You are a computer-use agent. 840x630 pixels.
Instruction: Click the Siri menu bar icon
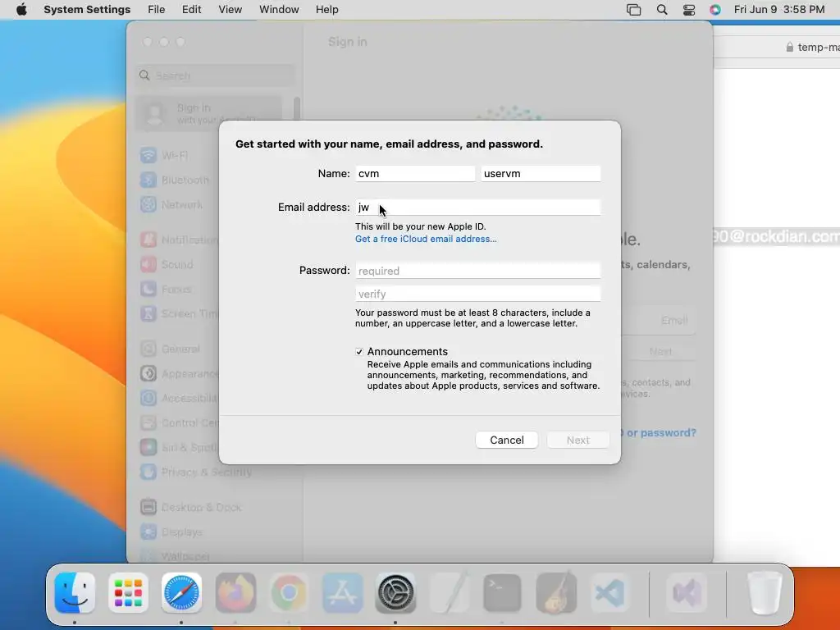715,10
